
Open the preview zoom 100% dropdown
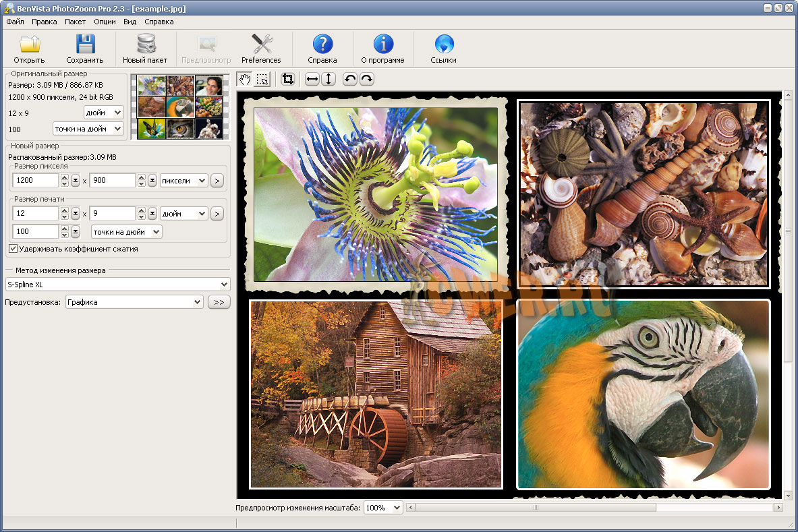396,508
